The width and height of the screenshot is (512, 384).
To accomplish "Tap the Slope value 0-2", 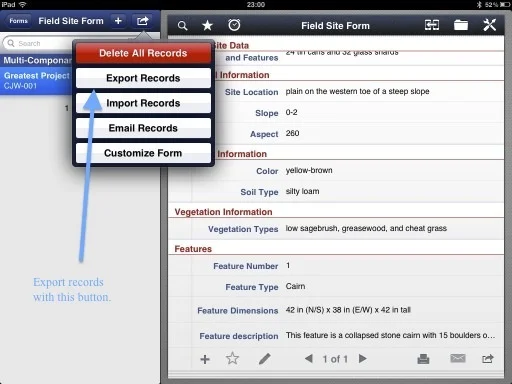I will click(291, 112).
